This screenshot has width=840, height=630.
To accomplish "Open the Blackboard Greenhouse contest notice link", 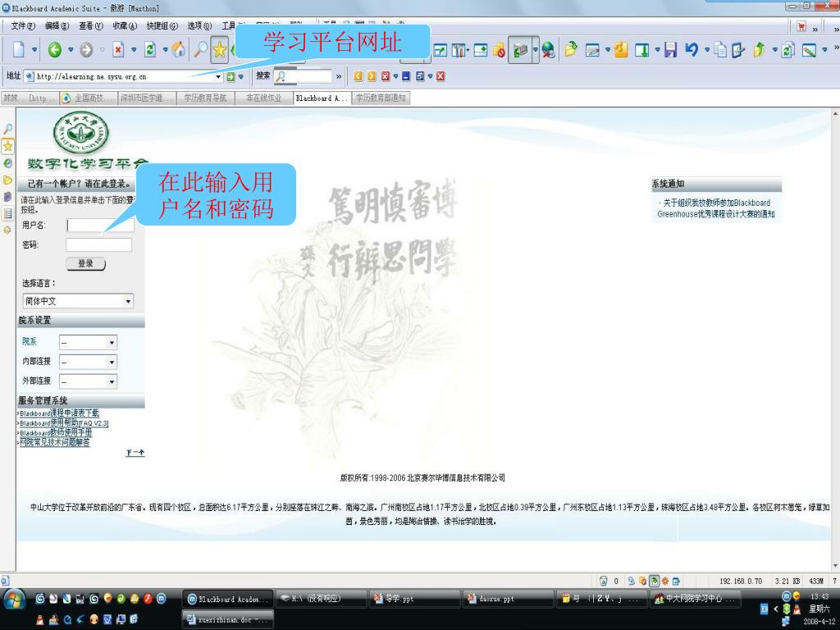I will click(715, 208).
